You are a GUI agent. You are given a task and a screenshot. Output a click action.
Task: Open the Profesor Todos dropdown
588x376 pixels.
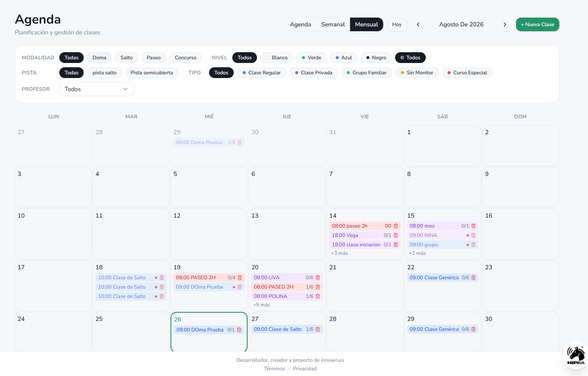[96, 89]
